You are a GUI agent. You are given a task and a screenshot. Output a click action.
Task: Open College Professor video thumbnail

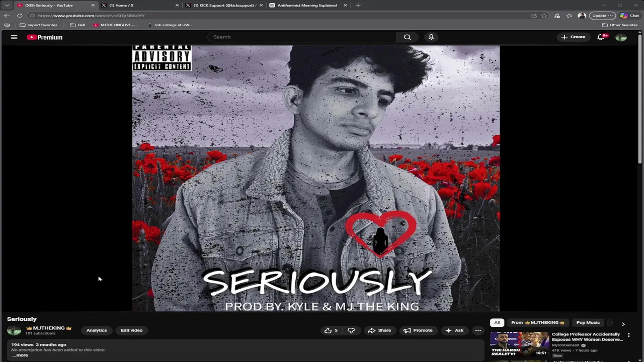coord(520,344)
